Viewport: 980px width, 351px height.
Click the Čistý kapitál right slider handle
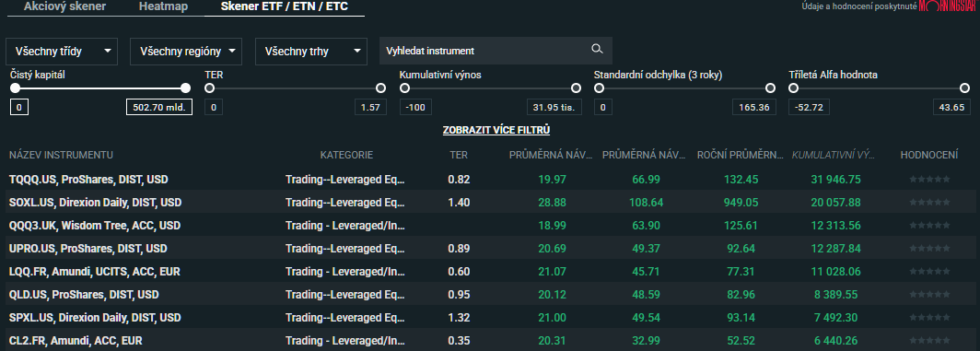(x=186, y=88)
